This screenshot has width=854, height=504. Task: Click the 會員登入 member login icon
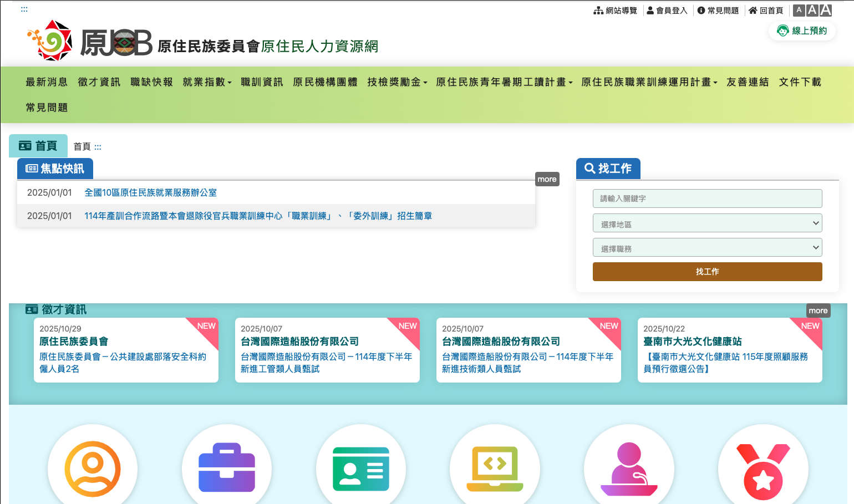coord(650,10)
